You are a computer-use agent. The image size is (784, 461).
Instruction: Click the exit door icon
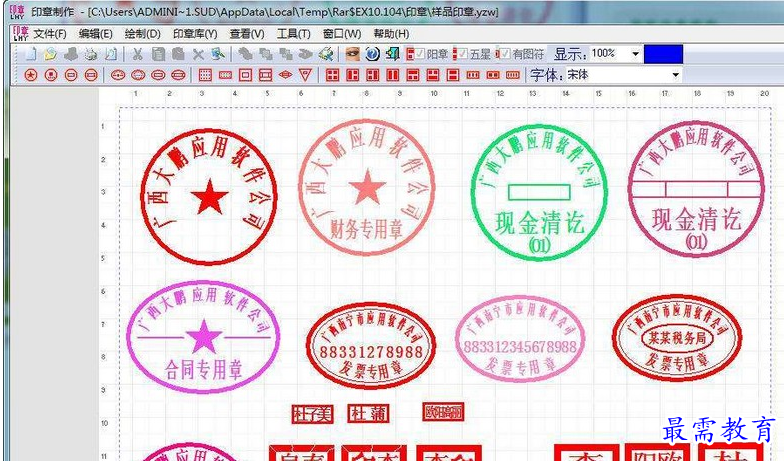click(392, 54)
